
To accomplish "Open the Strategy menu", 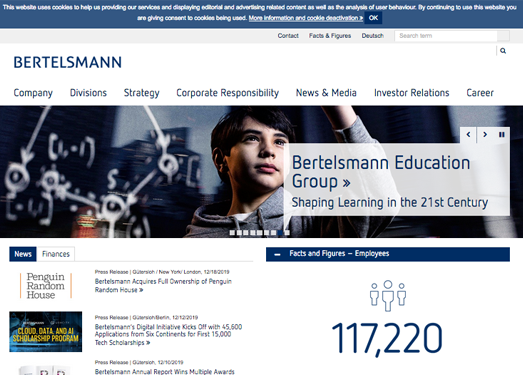I will [x=141, y=93].
